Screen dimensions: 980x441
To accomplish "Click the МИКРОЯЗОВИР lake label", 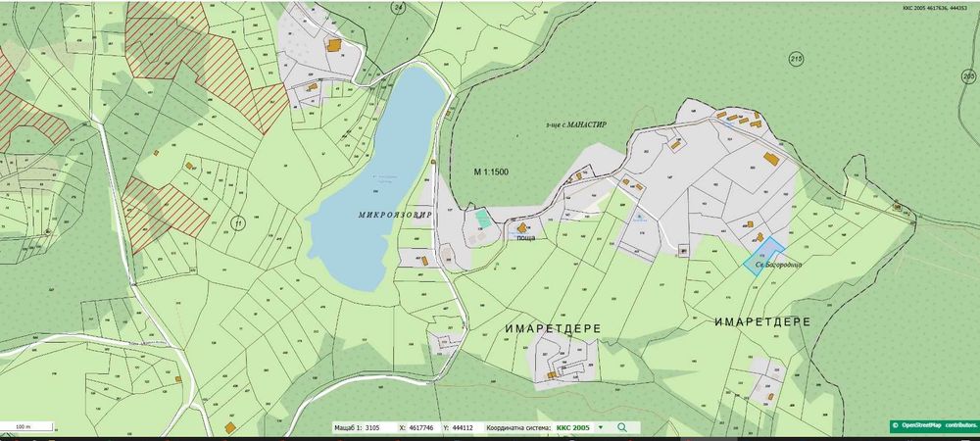I will coord(395,215).
